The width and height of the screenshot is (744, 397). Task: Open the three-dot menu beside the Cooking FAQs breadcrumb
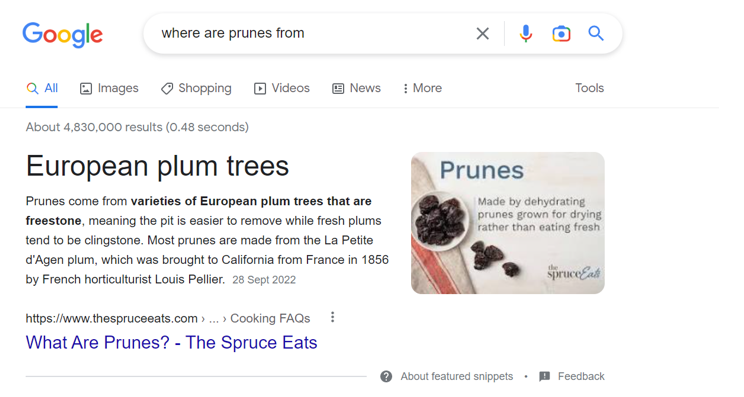click(x=333, y=317)
